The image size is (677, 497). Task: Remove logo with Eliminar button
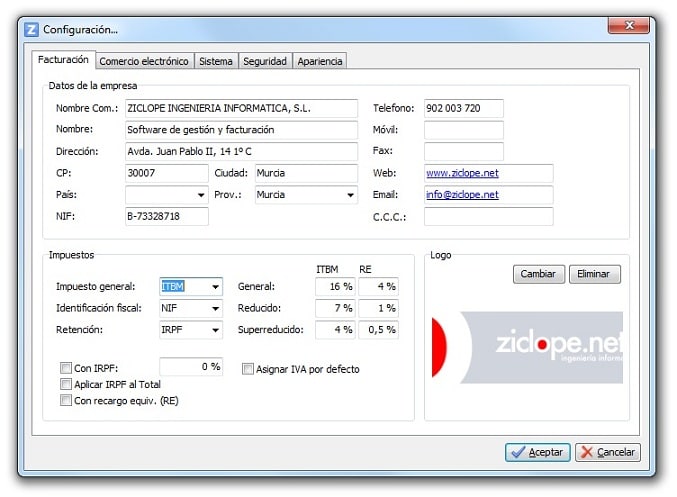tap(594, 274)
